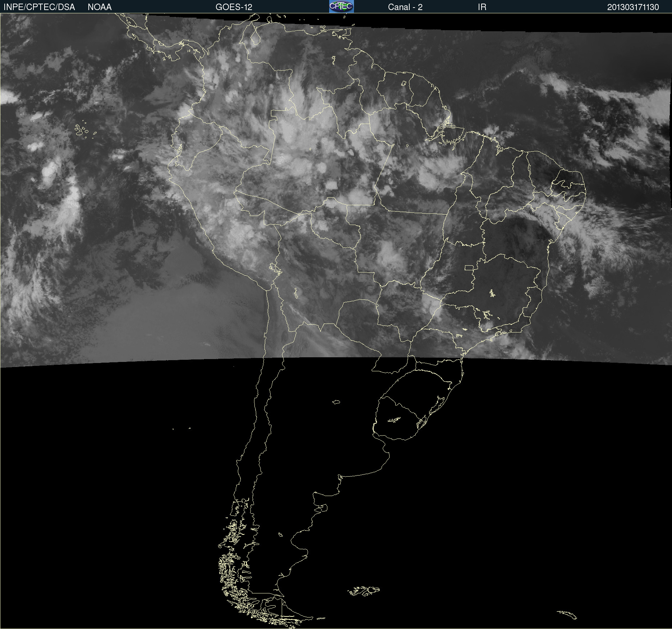Screen dimensions: 672x629
Task: Click the NOAA label in the header
Action: click(100, 7)
